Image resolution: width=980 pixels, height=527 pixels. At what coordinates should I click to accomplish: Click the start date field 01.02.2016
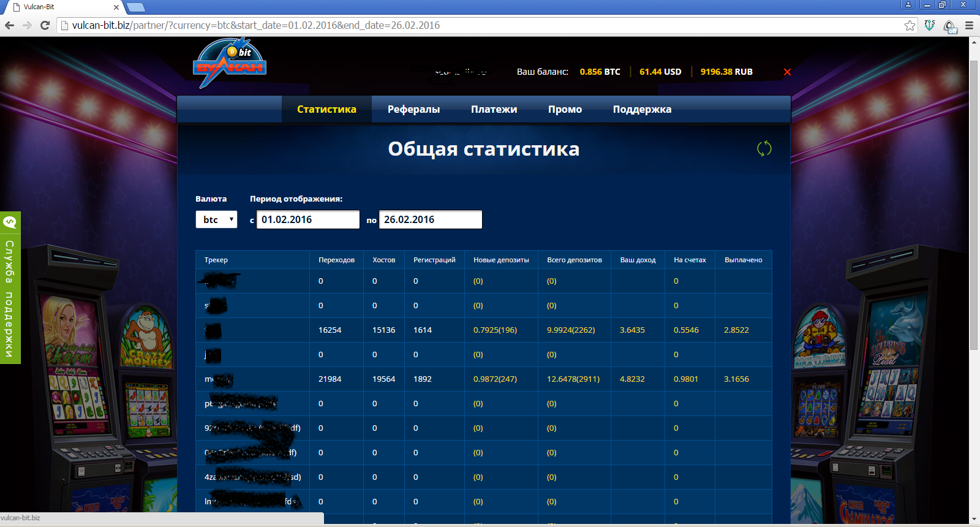click(x=307, y=219)
